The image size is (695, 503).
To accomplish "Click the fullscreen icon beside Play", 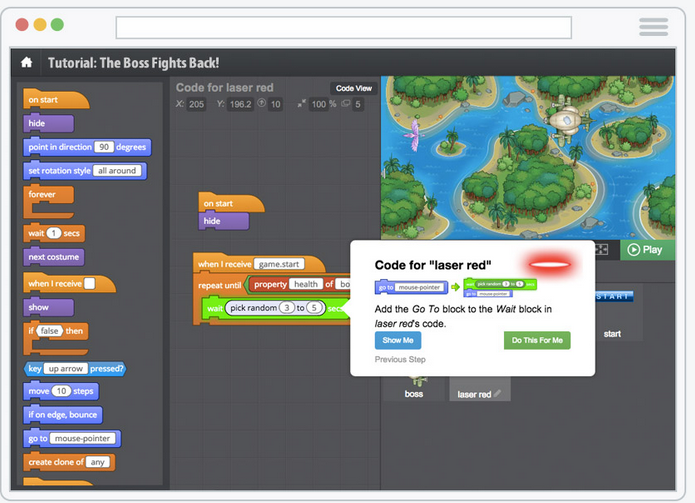I will [x=602, y=249].
